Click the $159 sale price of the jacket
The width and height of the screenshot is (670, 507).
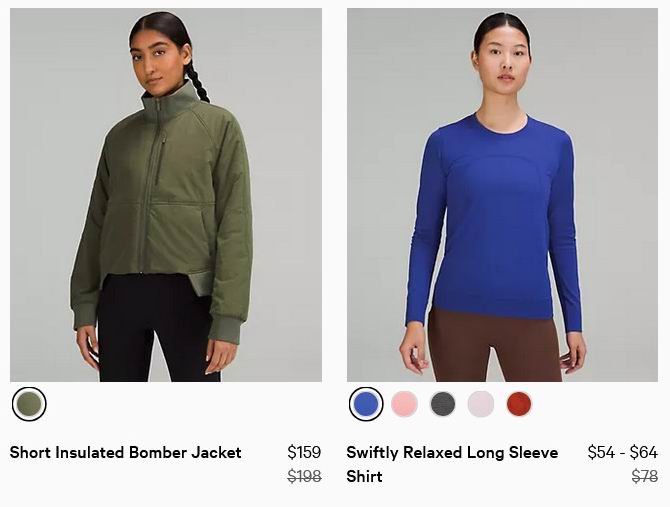click(x=304, y=452)
